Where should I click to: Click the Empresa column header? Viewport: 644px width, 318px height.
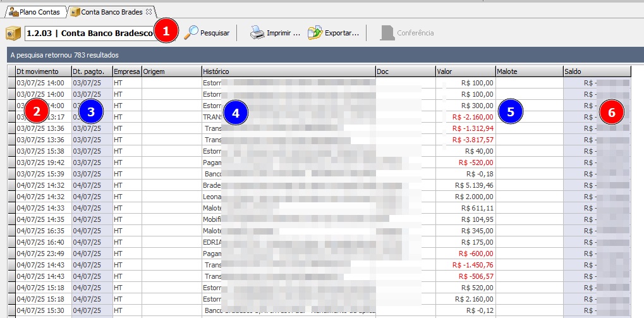pyautogui.click(x=126, y=71)
